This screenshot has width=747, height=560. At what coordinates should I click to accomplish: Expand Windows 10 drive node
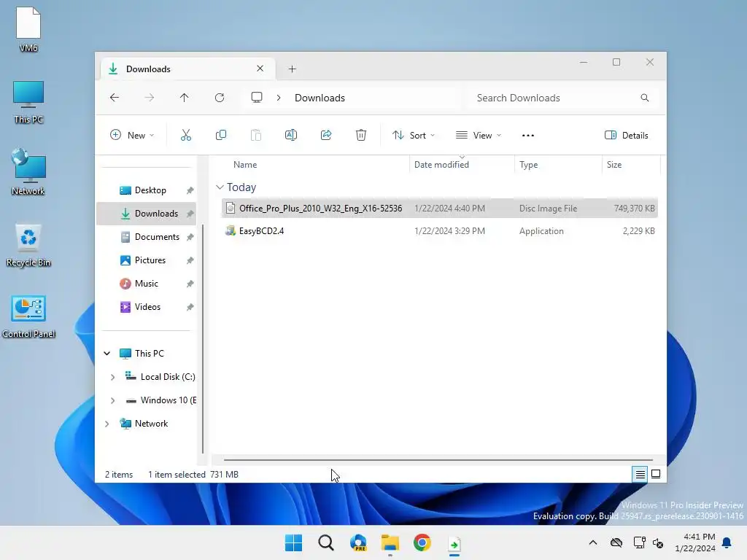click(113, 400)
